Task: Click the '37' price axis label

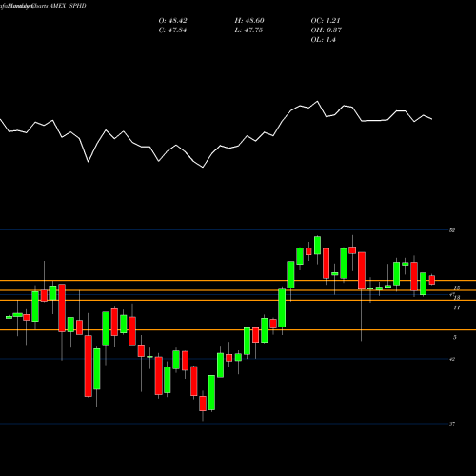Action: [452, 424]
